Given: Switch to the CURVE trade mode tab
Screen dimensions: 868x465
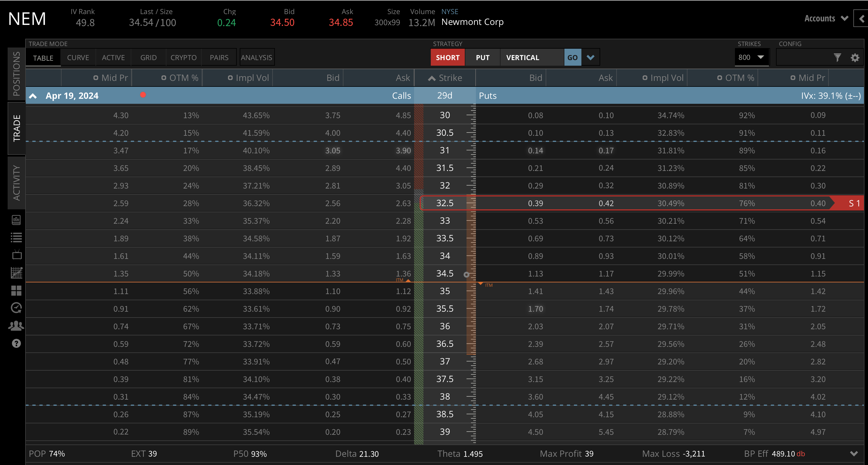Looking at the screenshot, I should pyautogui.click(x=78, y=58).
